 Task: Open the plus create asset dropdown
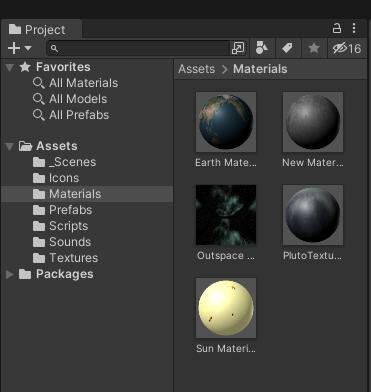point(20,49)
